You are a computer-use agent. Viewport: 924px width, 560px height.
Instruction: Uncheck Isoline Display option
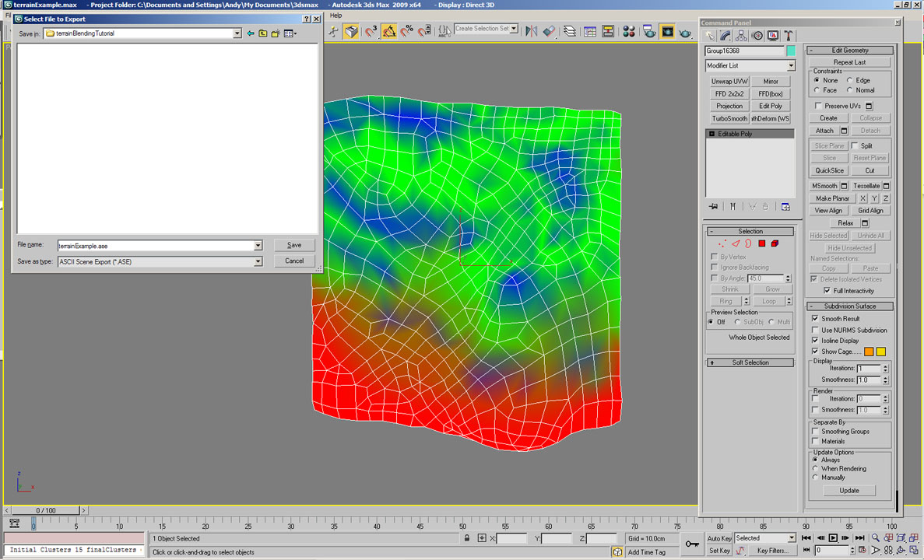(815, 341)
